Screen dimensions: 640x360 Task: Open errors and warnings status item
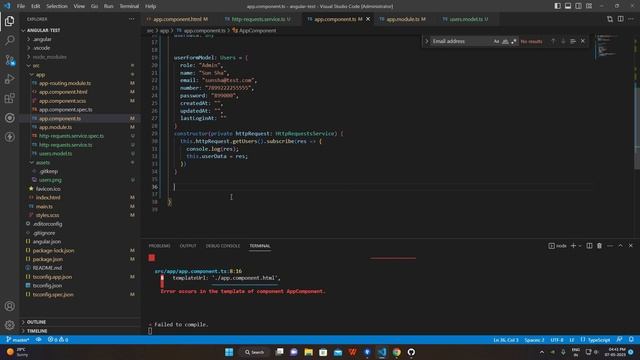click(x=58, y=340)
